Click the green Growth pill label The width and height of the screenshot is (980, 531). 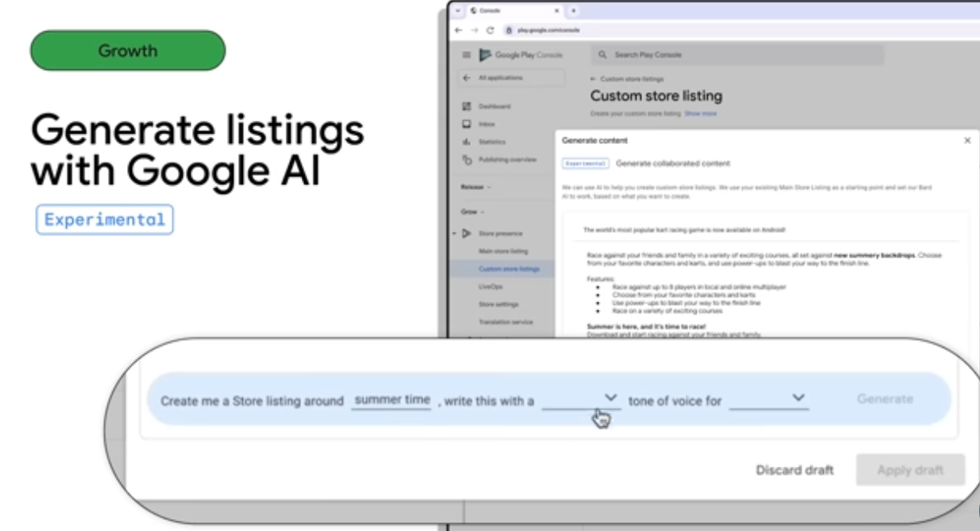click(128, 51)
